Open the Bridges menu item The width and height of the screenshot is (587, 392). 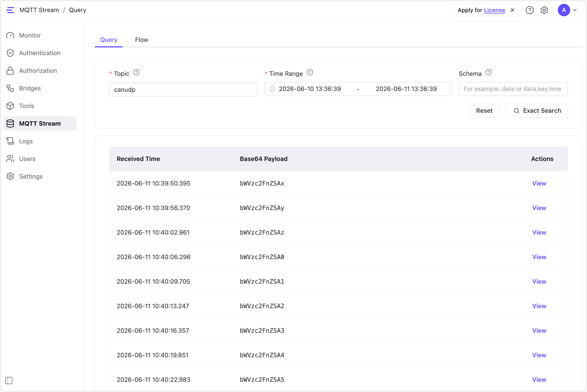click(x=40, y=88)
